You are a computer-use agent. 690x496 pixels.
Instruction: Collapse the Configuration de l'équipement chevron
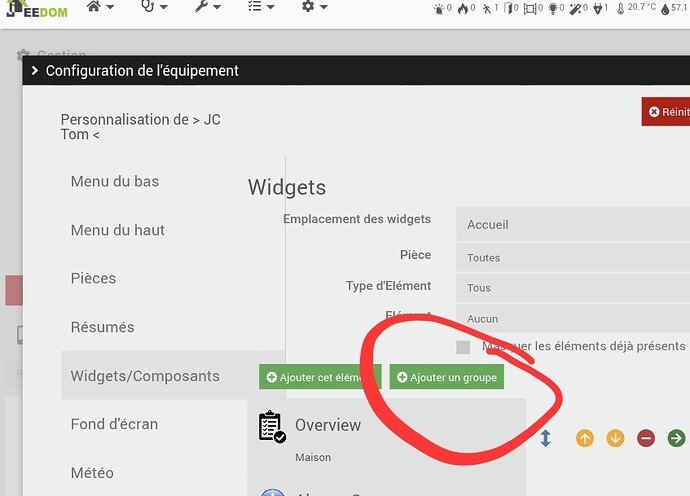coord(35,70)
